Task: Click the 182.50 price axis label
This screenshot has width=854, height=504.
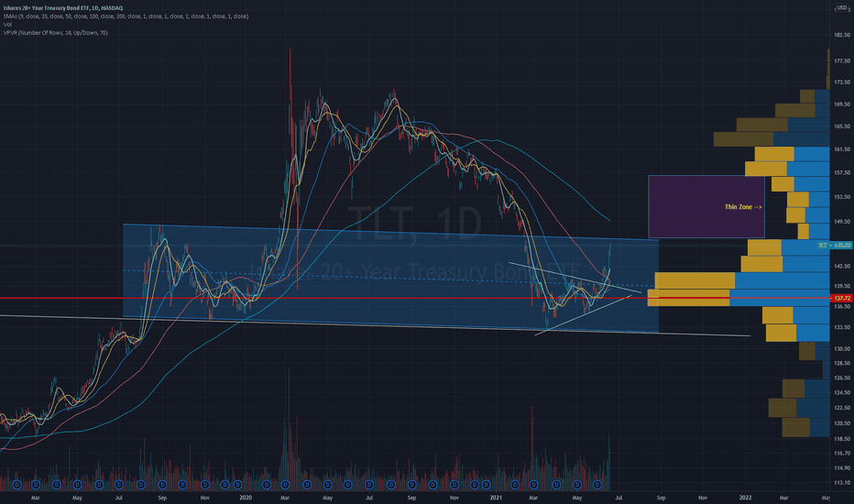Action: [x=842, y=35]
